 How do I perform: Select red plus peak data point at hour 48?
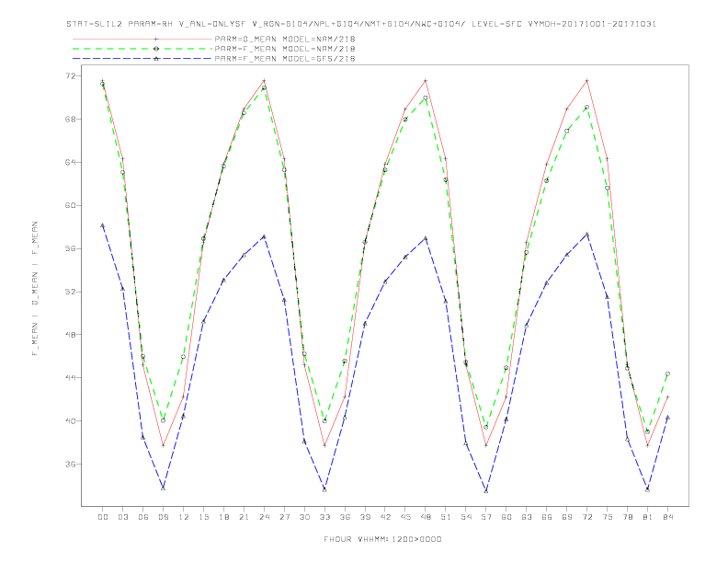pyautogui.click(x=426, y=81)
